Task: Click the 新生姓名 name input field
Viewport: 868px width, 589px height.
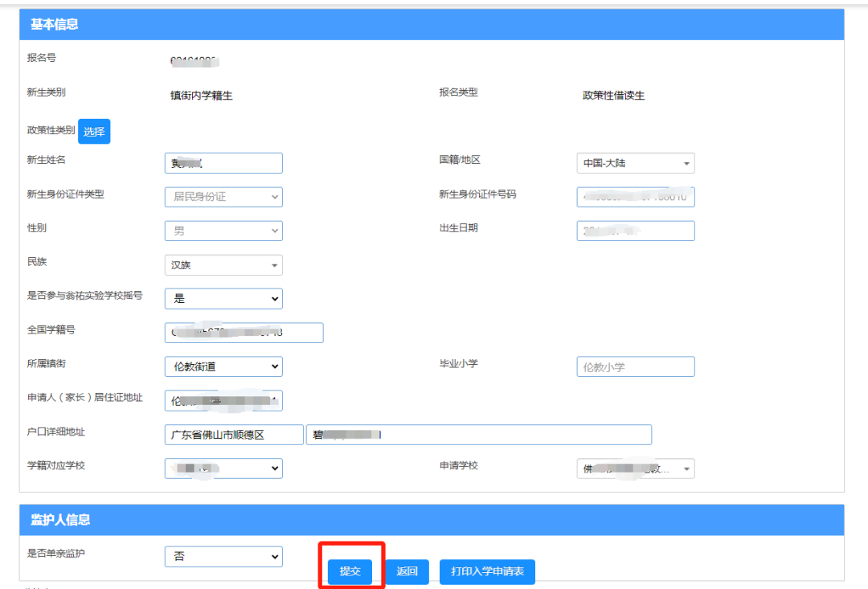Action: tap(223, 163)
